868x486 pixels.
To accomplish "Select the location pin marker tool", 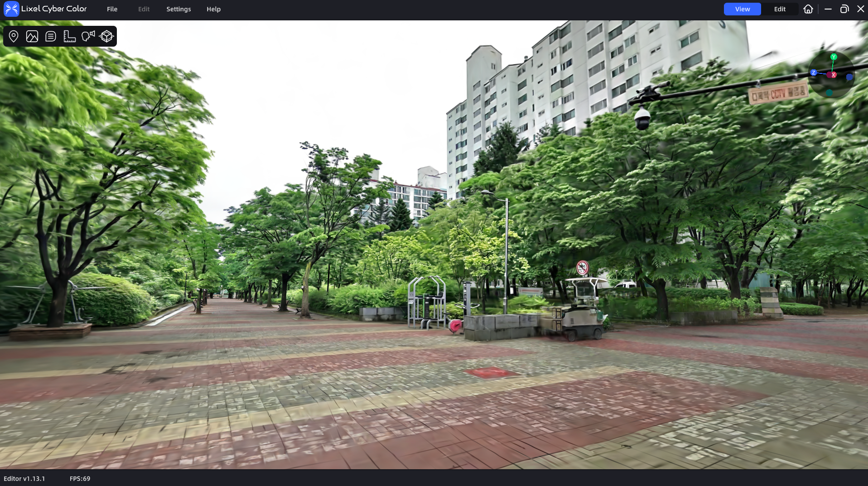I will click(14, 36).
